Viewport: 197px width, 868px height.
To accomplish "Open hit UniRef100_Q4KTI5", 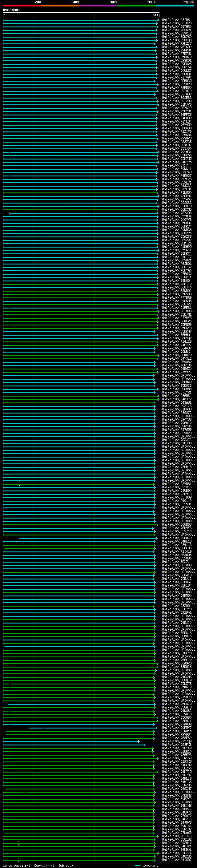I will click(x=177, y=772).
